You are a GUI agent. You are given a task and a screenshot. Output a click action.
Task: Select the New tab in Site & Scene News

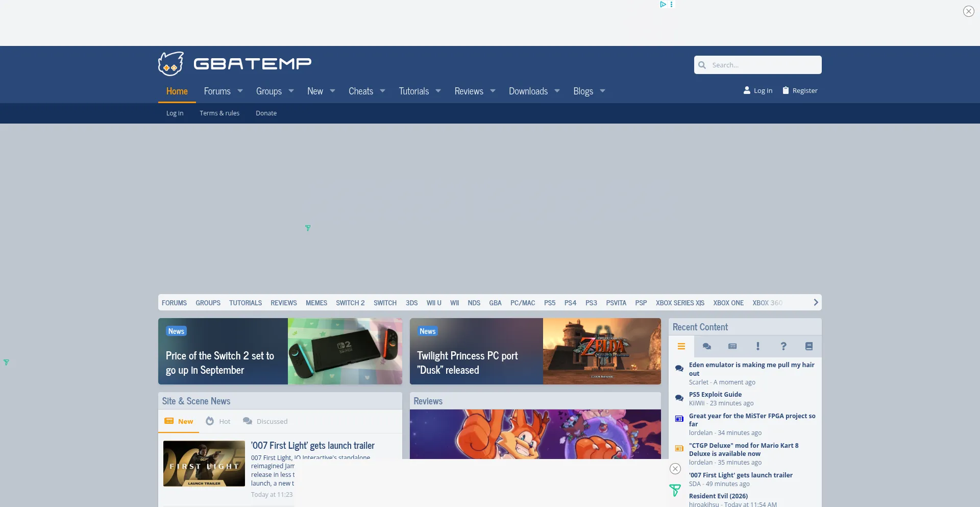tap(179, 421)
